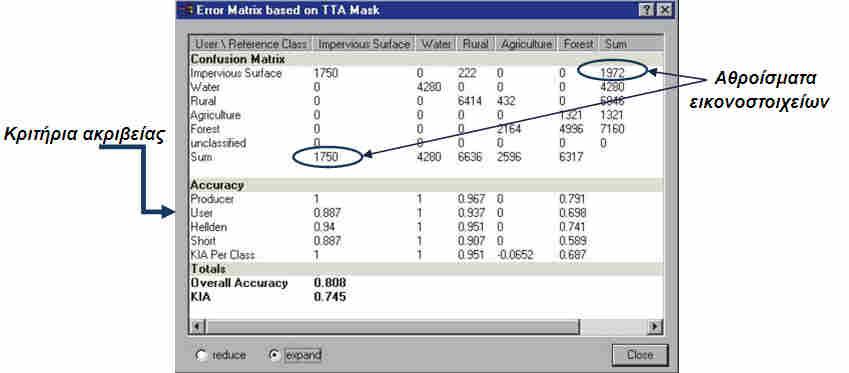Select the User accuracy row label

click(x=202, y=213)
